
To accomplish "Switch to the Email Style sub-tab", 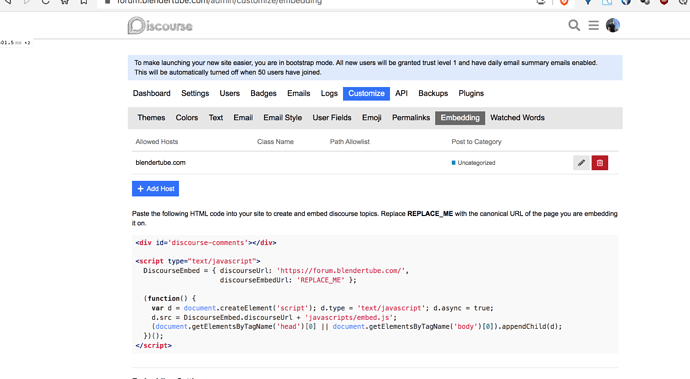I will tap(283, 118).
